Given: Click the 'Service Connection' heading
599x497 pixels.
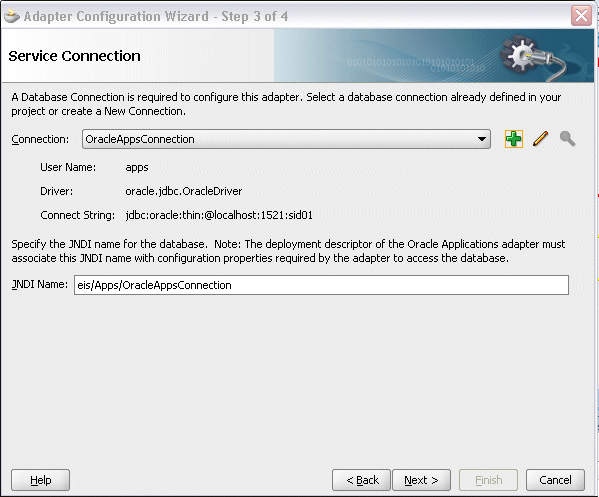Looking at the screenshot, I should 74,56.
